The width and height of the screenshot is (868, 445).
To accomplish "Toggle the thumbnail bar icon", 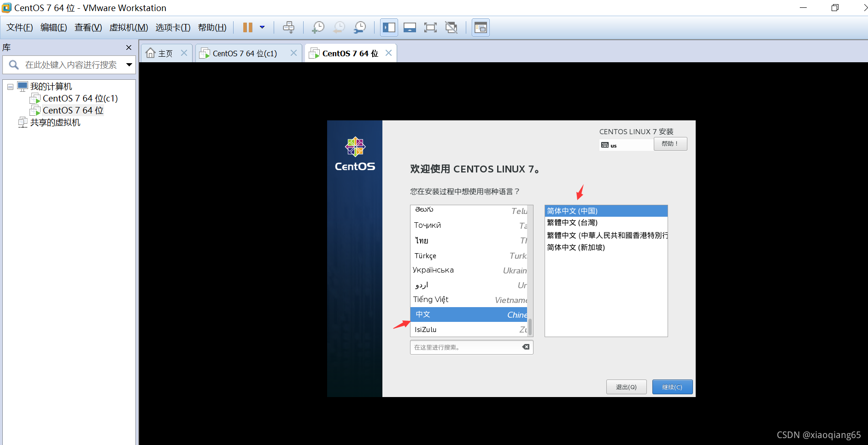I will (x=410, y=28).
